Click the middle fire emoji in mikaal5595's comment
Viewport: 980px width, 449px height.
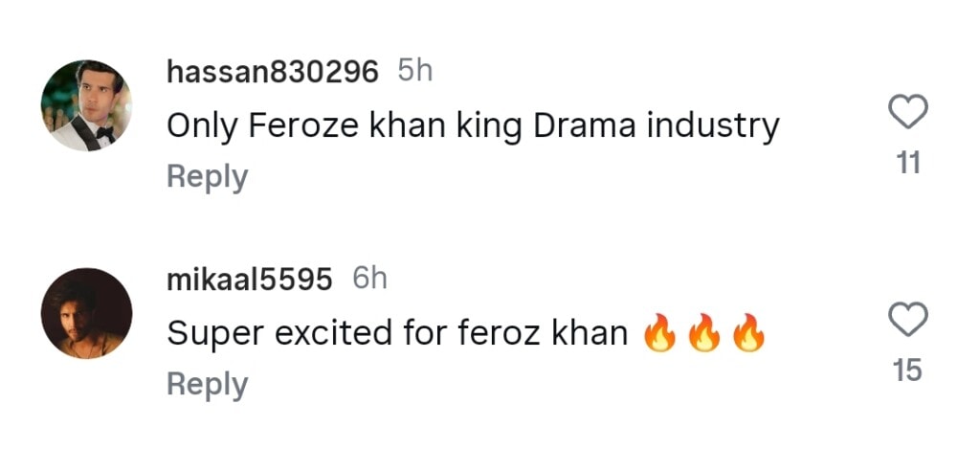tap(704, 334)
